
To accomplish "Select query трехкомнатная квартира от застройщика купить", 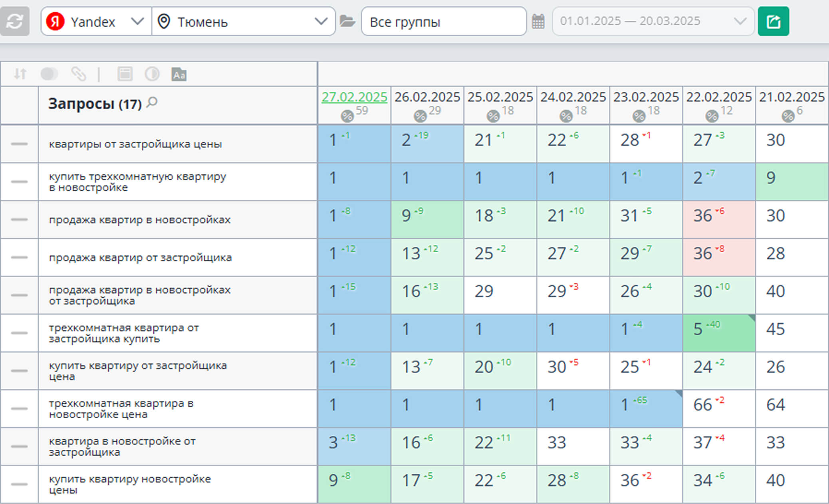I will coord(124,333).
